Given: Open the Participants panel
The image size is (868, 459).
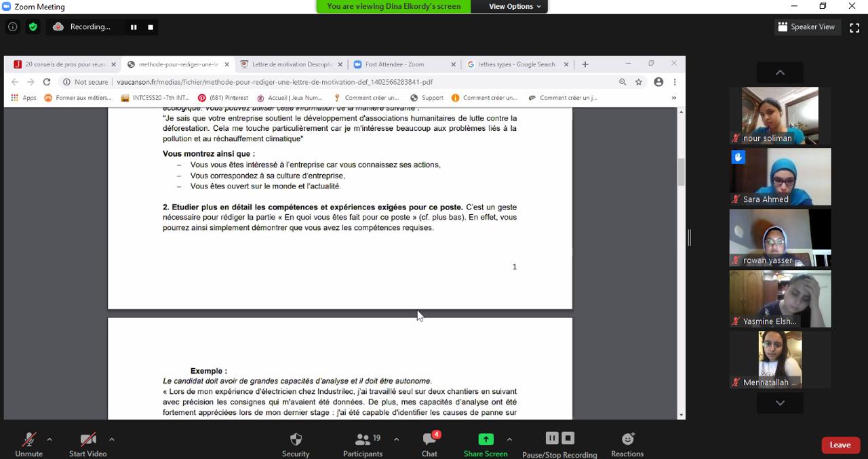Looking at the screenshot, I should pos(363,439).
